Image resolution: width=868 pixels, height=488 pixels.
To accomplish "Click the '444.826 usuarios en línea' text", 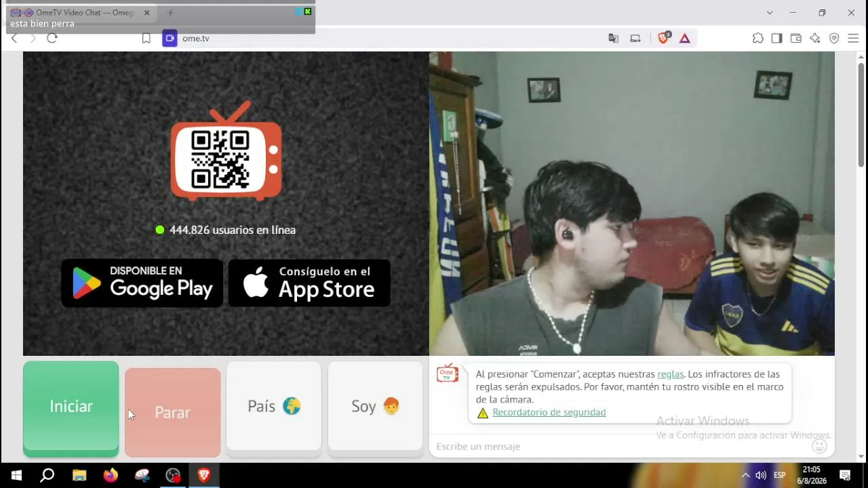I will [233, 230].
